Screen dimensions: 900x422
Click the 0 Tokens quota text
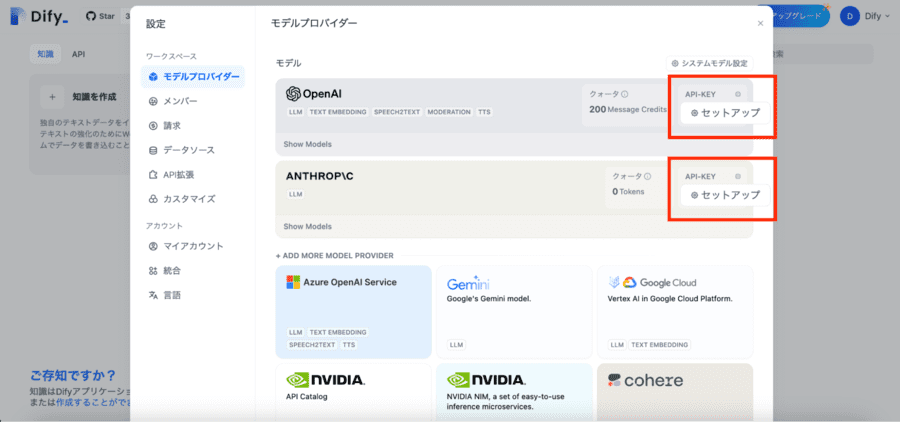click(x=628, y=191)
